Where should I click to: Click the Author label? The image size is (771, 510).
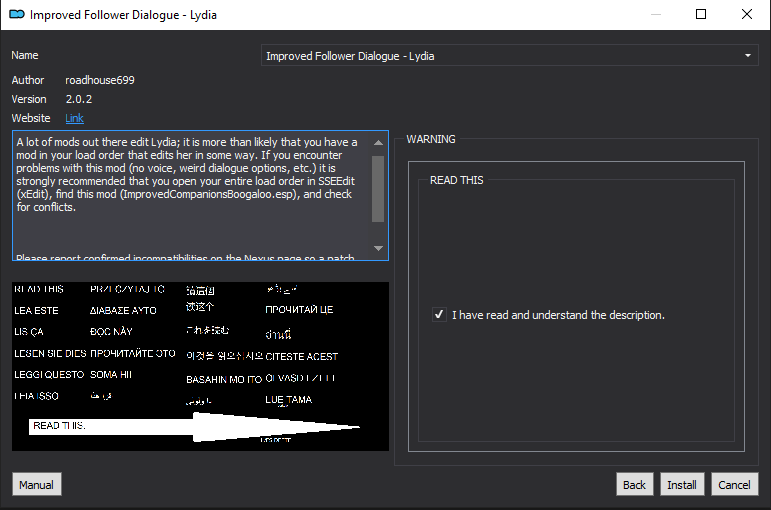[28, 80]
